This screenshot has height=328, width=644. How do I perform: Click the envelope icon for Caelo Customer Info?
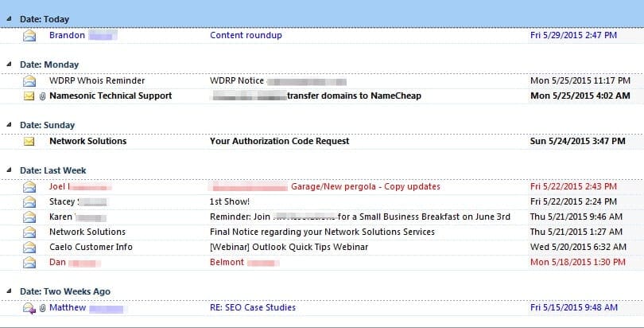pos(29,248)
